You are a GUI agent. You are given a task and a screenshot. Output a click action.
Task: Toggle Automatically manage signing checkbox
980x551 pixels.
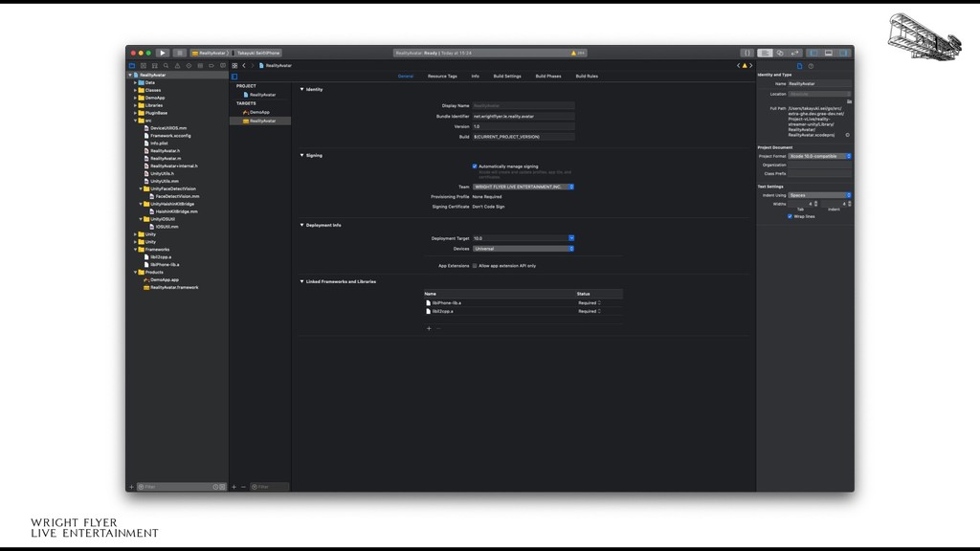pos(475,165)
